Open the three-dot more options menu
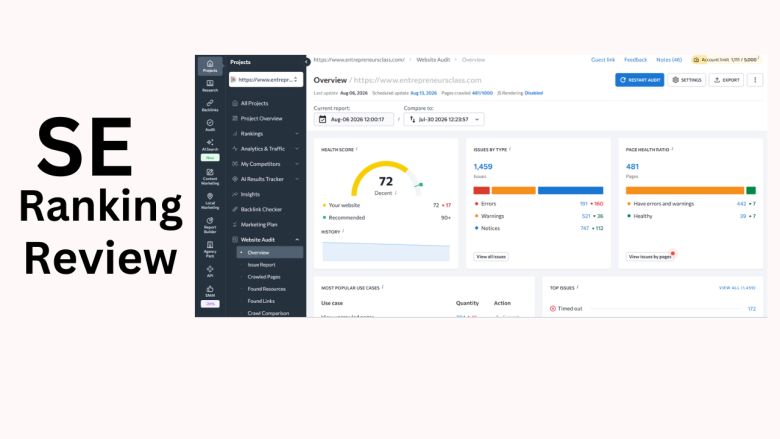The height and width of the screenshot is (439, 780). click(755, 80)
